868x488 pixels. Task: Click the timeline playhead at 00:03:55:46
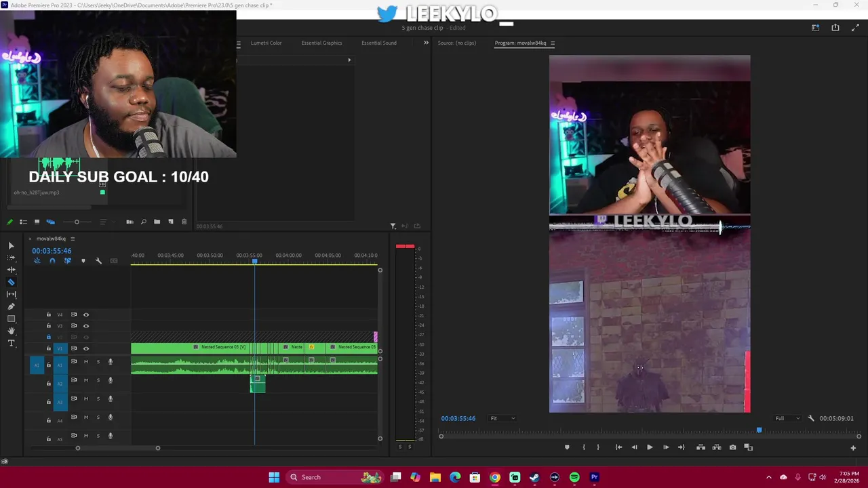point(255,261)
